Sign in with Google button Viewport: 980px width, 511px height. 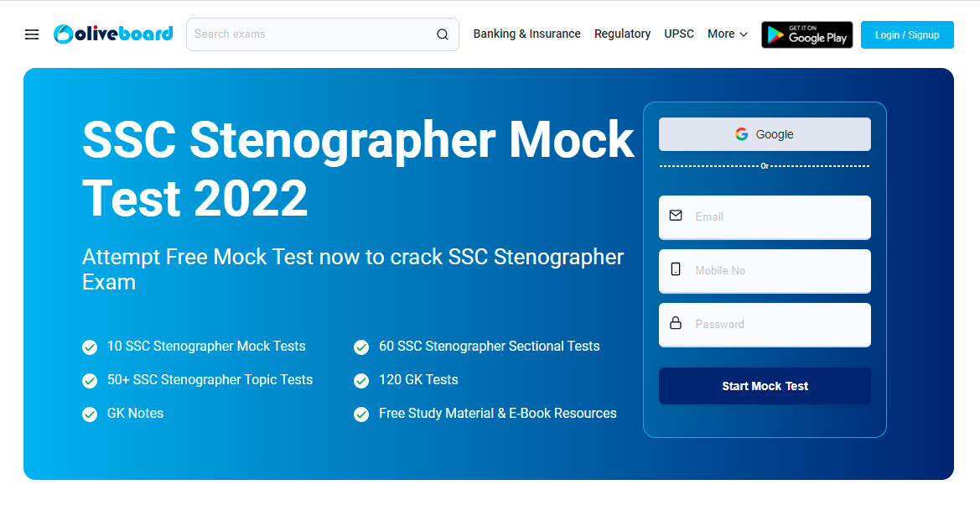pyautogui.click(x=765, y=134)
